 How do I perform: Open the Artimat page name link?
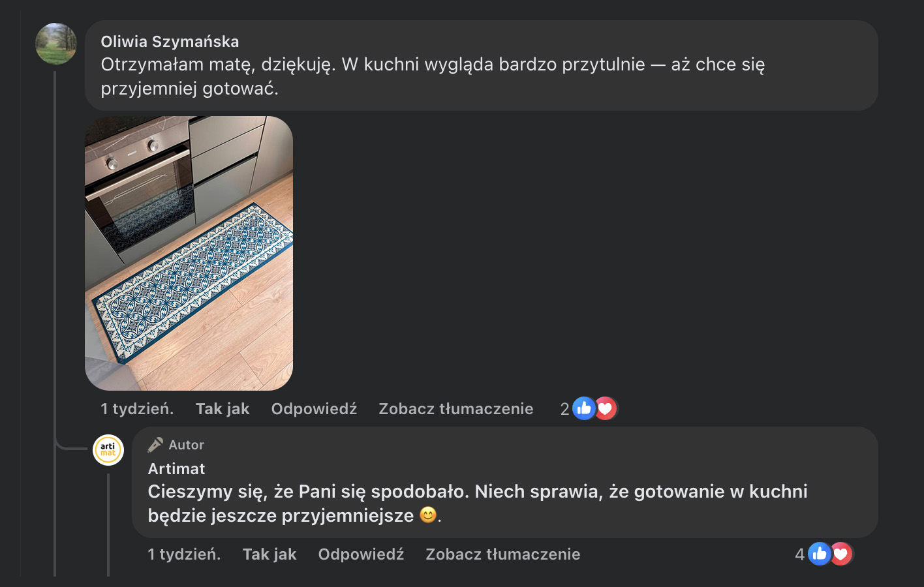(x=176, y=469)
